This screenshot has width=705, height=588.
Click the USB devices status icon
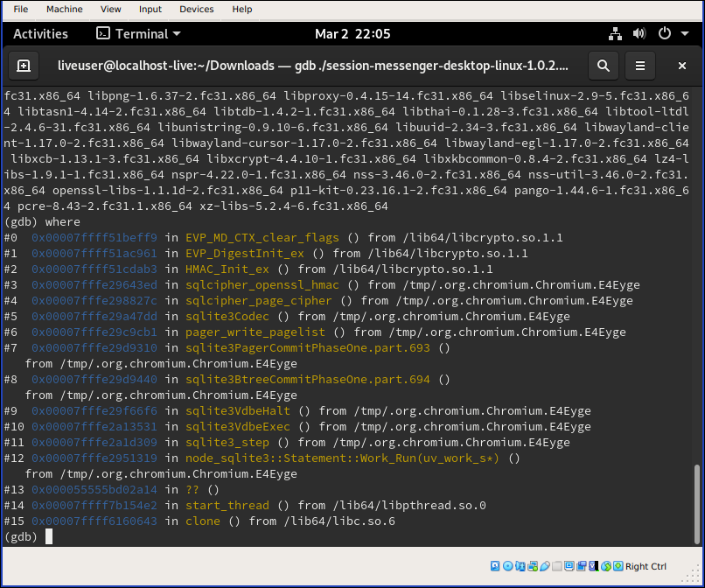[x=544, y=566]
